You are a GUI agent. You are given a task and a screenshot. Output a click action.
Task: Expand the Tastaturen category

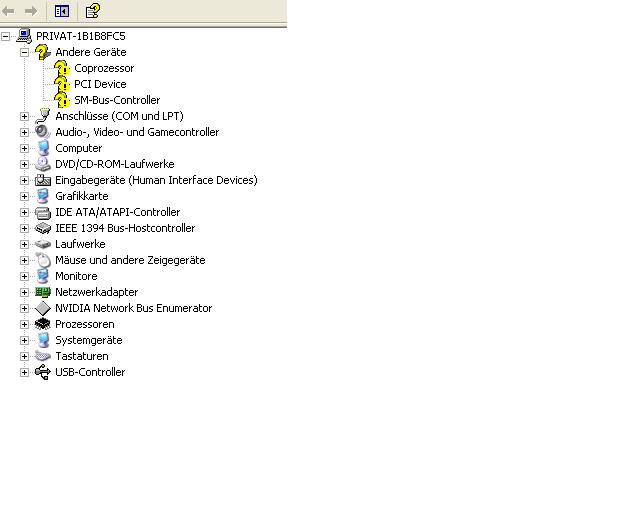pos(24,356)
